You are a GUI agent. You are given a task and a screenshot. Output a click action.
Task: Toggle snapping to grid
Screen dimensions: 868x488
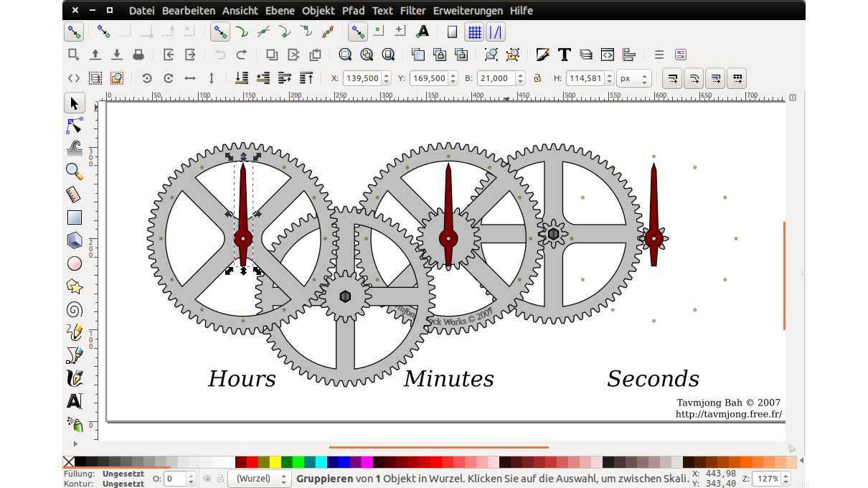474,32
